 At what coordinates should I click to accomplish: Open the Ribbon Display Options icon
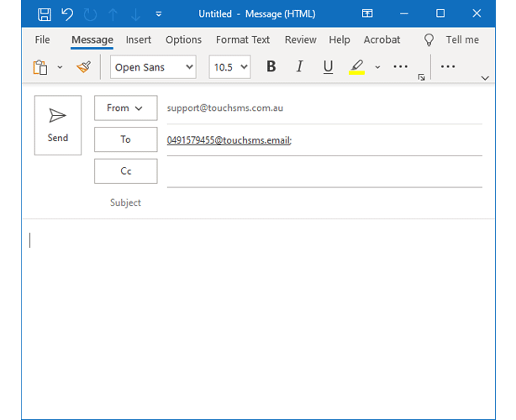point(366,14)
